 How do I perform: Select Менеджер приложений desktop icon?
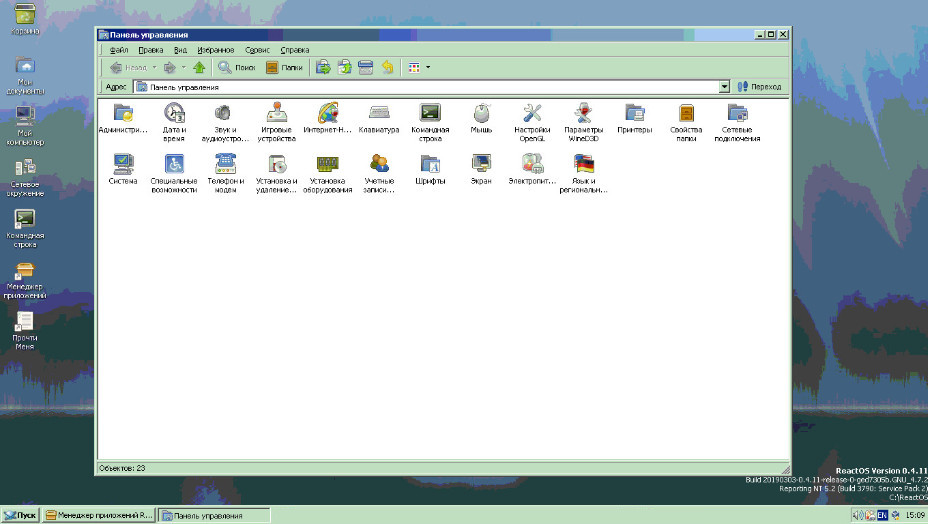coord(25,279)
